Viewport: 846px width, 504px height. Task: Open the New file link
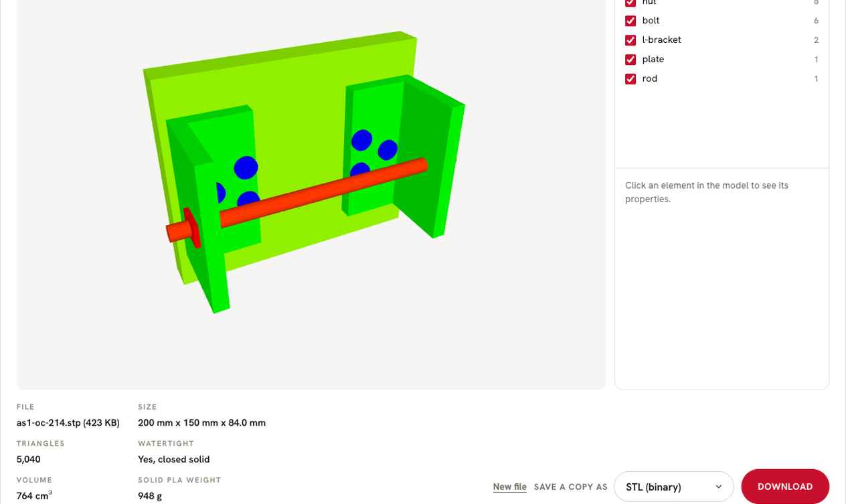(x=509, y=487)
